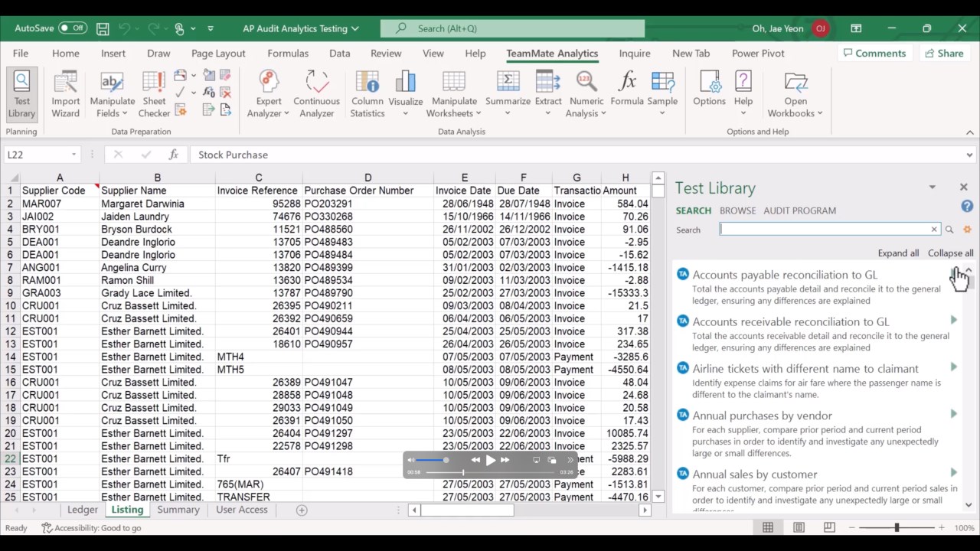The image size is (980, 551).
Task: Open the BROWSE tab in Test Library
Action: (737, 210)
